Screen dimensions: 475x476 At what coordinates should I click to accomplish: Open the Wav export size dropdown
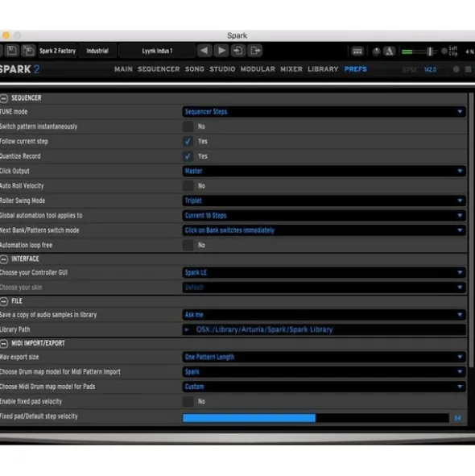pos(324,357)
